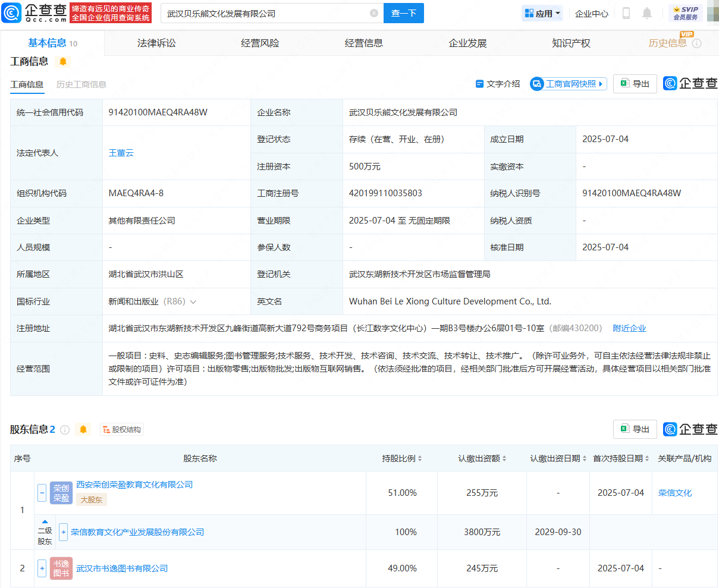Image resolution: width=719 pixels, height=588 pixels.
Task: Switch to 经营信息 tab
Action: 364,43
